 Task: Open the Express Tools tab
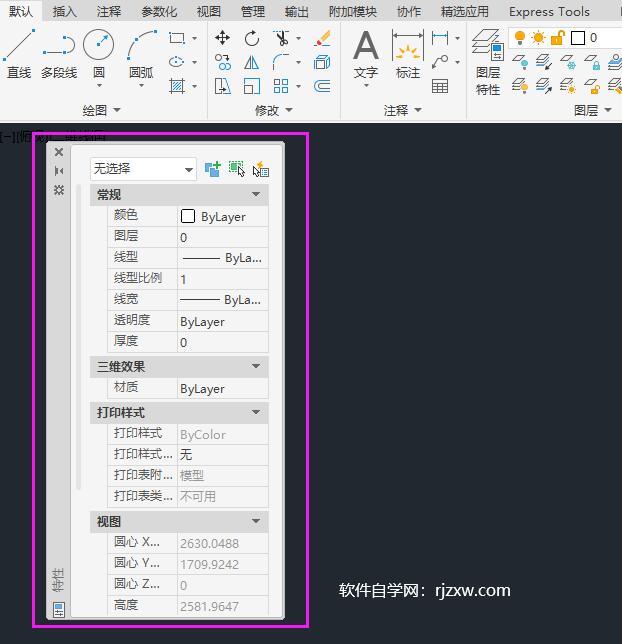point(549,12)
